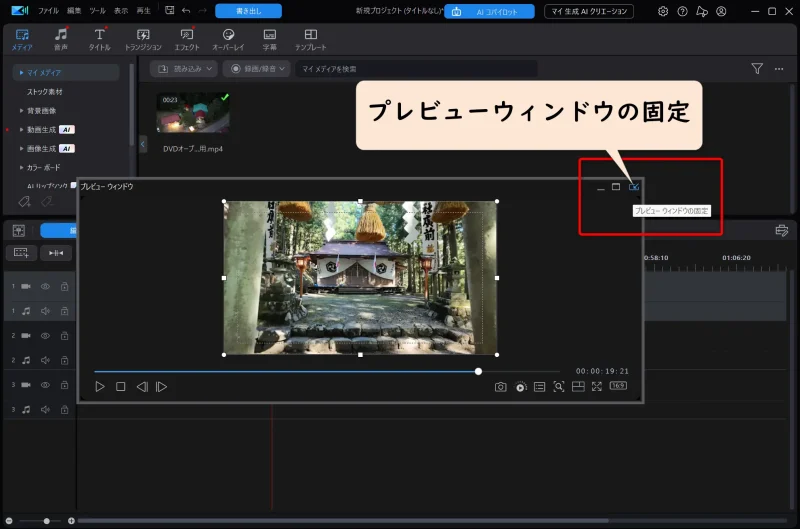Open the ファイル menu

coord(48,11)
